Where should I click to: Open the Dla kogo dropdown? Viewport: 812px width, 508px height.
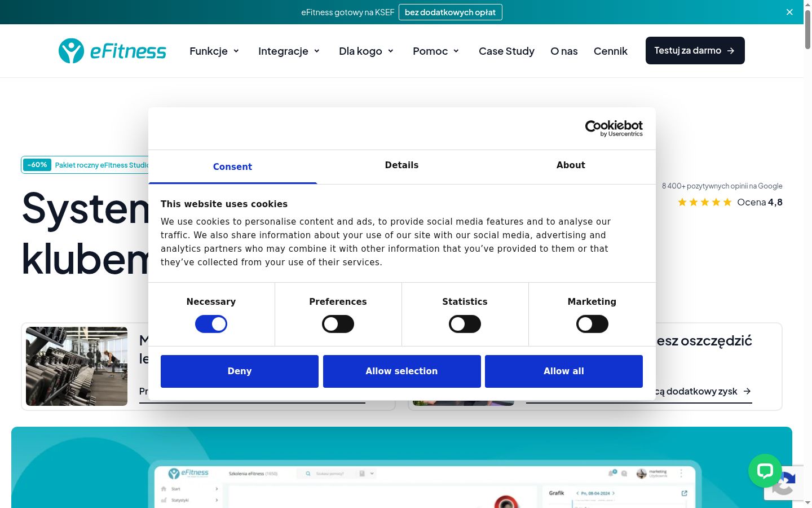point(366,51)
